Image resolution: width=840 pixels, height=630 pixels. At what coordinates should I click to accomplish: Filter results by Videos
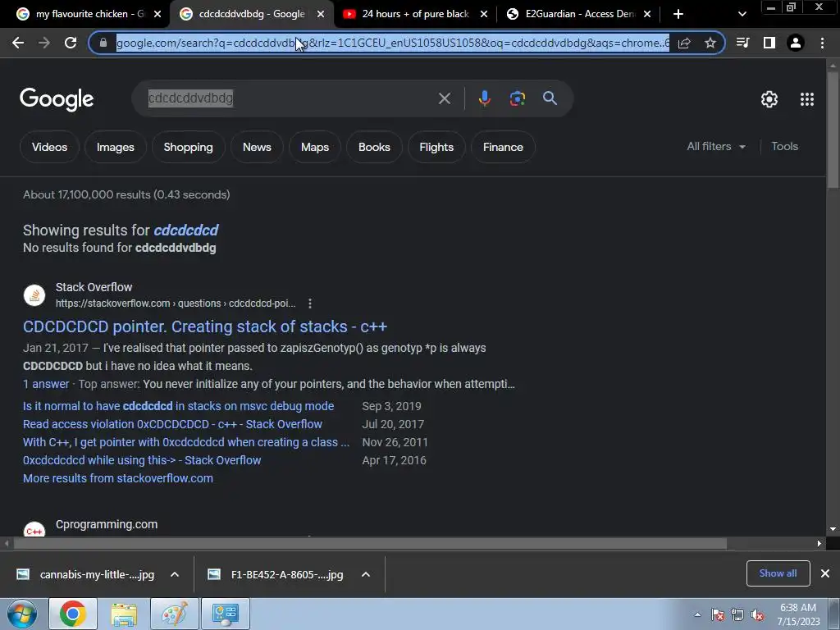tap(49, 147)
